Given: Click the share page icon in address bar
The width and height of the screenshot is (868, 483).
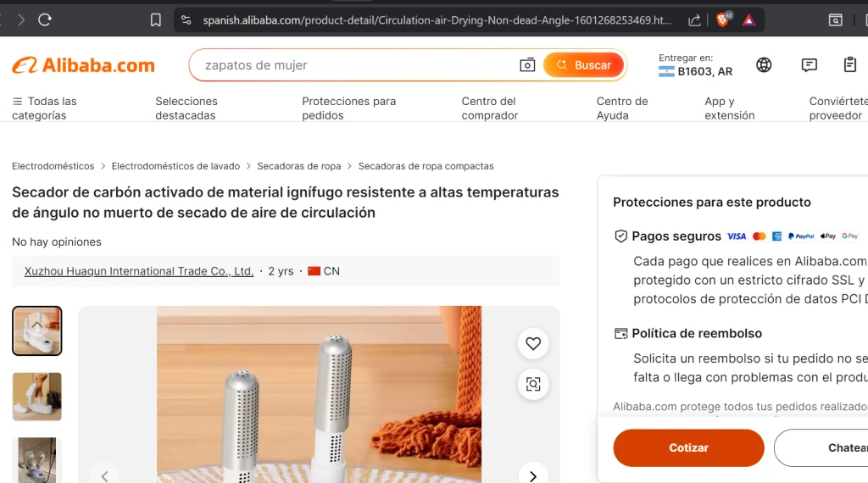Looking at the screenshot, I should [x=694, y=20].
